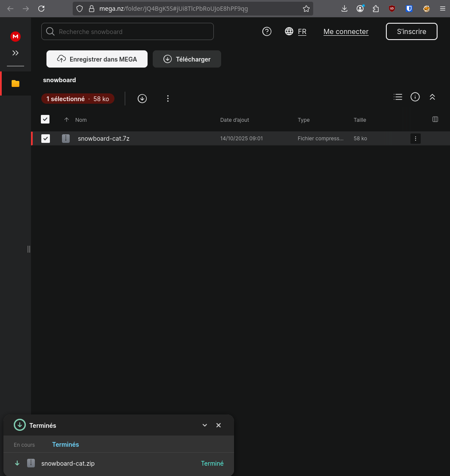Uncheck the snowboard-cat.7z checkbox
Viewport: 450px width, 476px height.
tap(46, 139)
